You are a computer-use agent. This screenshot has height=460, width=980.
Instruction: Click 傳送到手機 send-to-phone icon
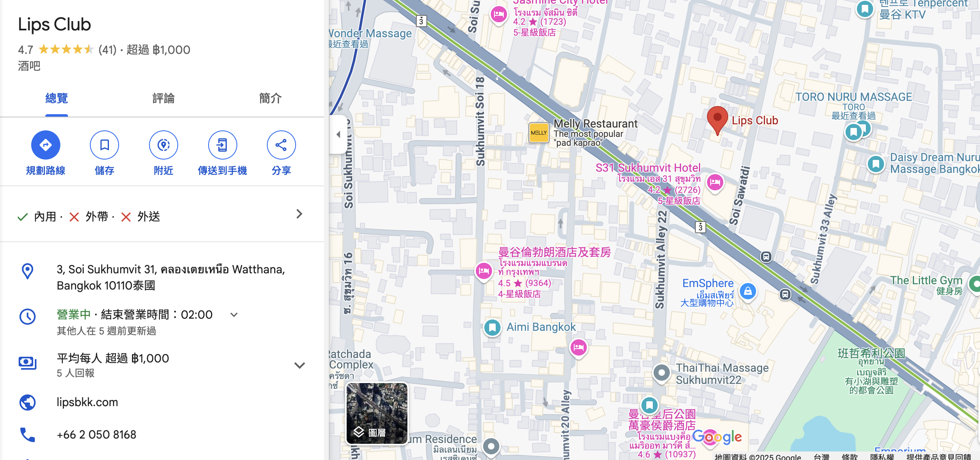tap(222, 145)
